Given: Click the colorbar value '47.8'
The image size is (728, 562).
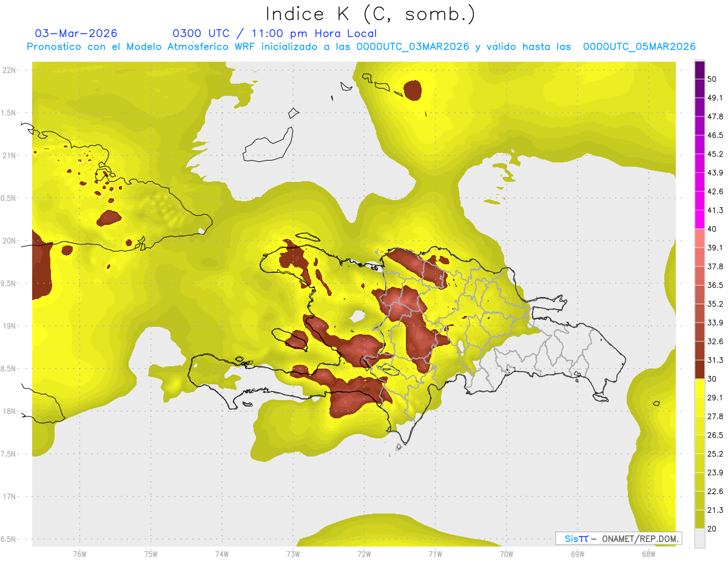Looking at the screenshot, I should [x=715, y=116].
